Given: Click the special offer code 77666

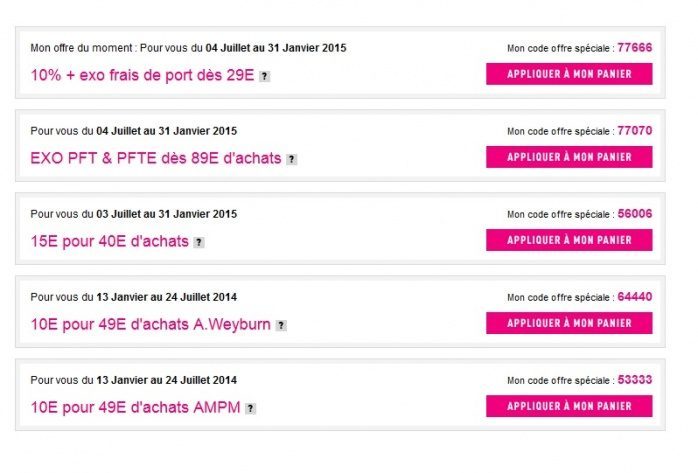Looking at the screenshot, I should click(635, 47).
